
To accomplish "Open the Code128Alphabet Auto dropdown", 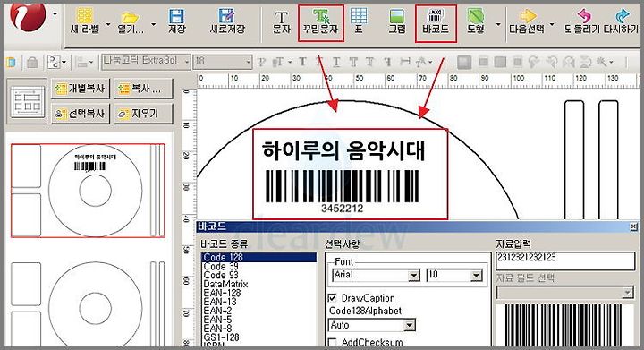I will [x=409, y=325].
